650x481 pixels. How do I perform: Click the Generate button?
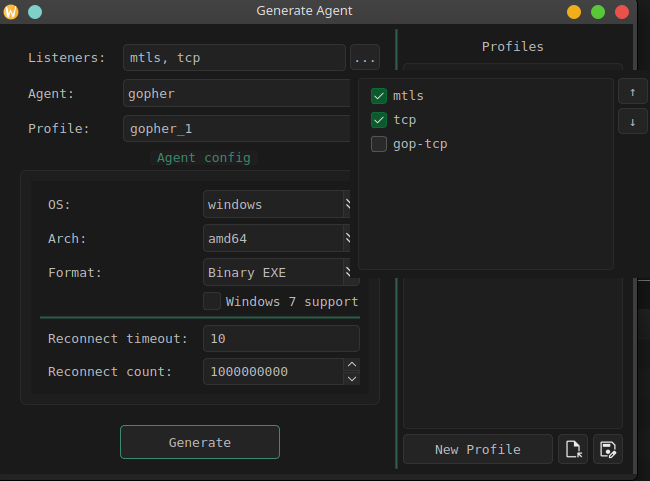click(200, 442)
